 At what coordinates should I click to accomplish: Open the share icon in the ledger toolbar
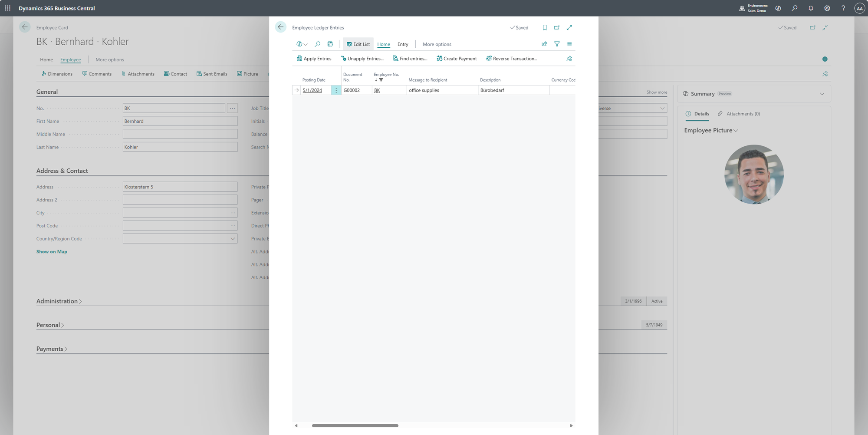[545, 44]
